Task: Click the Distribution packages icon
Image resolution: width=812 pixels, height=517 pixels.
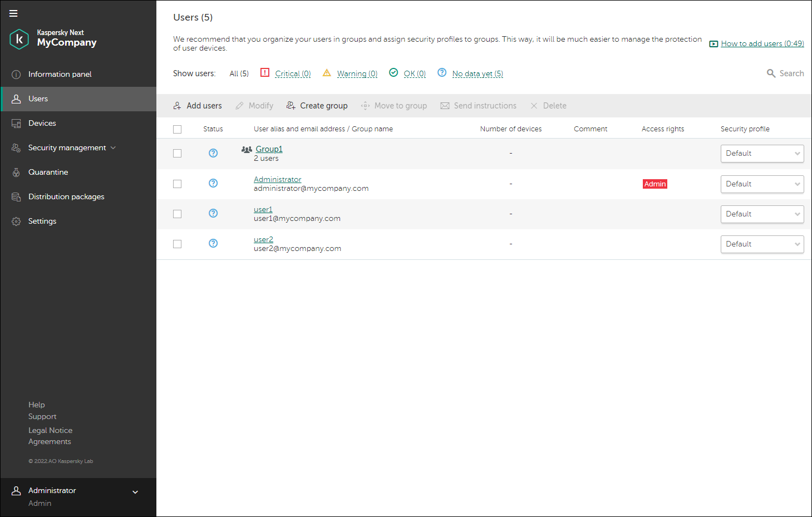Action: (x=16, y=196)
